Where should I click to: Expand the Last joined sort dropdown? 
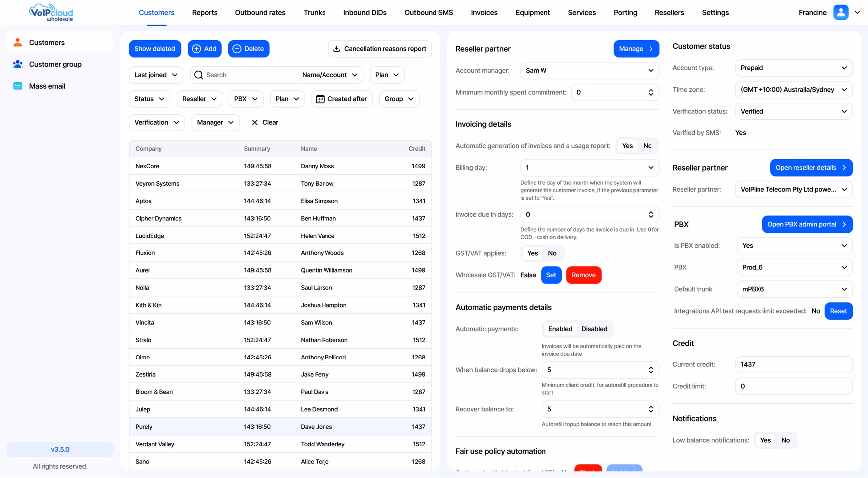[156, 75]
